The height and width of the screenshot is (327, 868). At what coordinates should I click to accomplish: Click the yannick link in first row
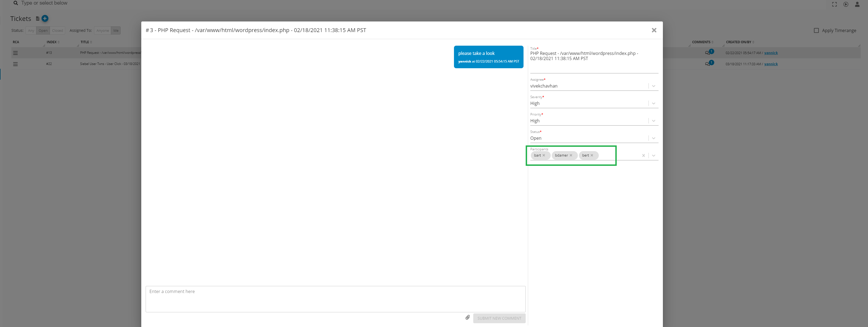(771, 53)
